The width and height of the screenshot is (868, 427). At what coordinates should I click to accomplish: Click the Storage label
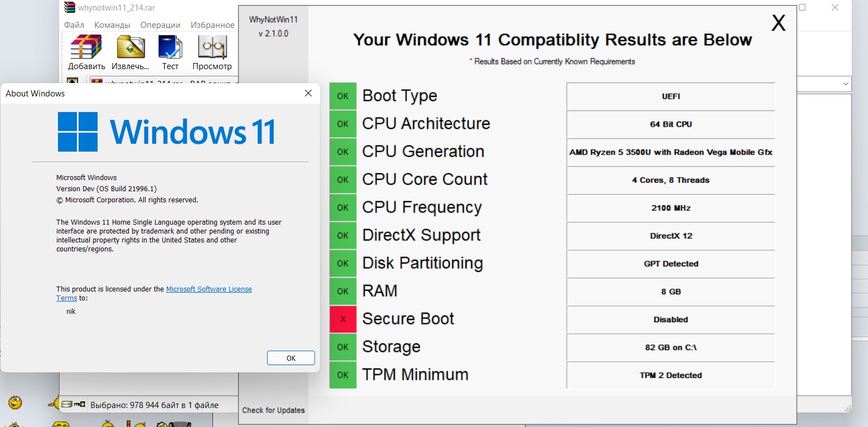click(391, 347)
